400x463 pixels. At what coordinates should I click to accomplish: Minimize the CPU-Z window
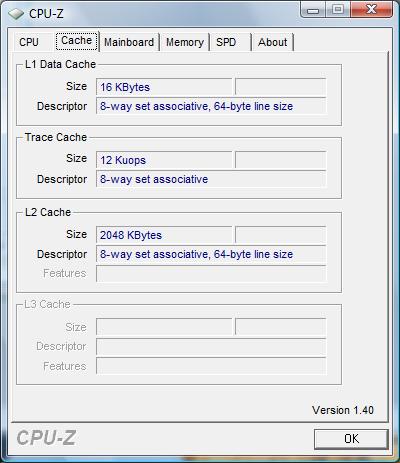(x=313, y=10)
